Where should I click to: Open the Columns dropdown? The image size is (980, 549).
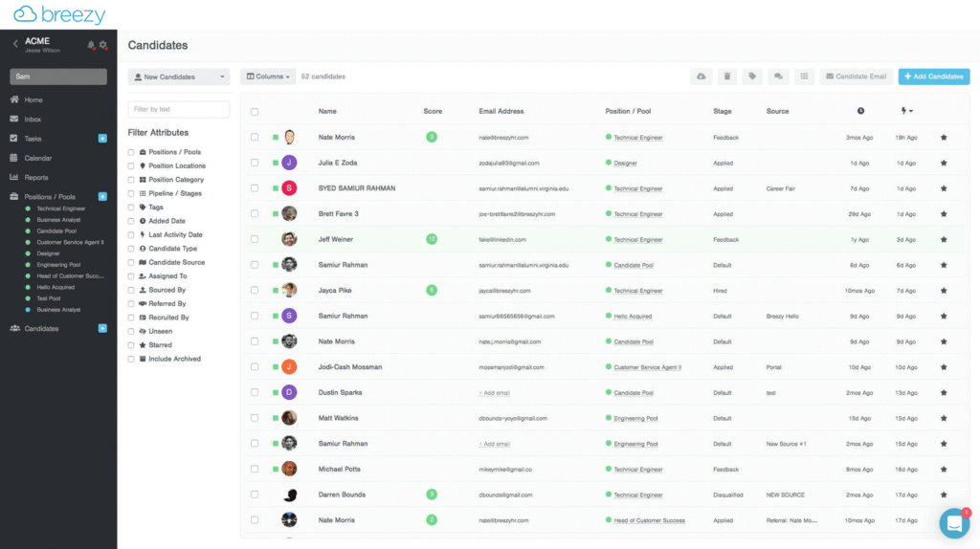268,77
